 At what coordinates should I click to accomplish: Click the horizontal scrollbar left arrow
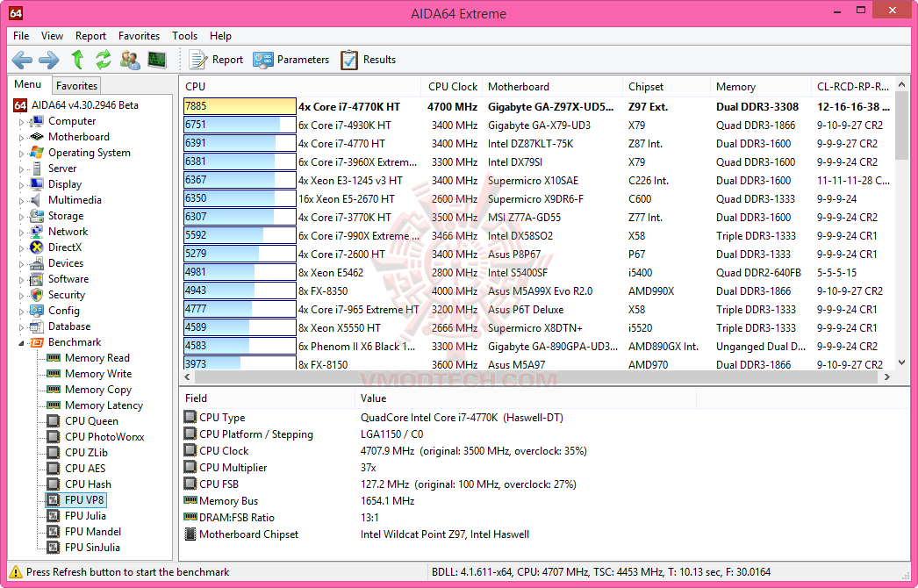187,377
